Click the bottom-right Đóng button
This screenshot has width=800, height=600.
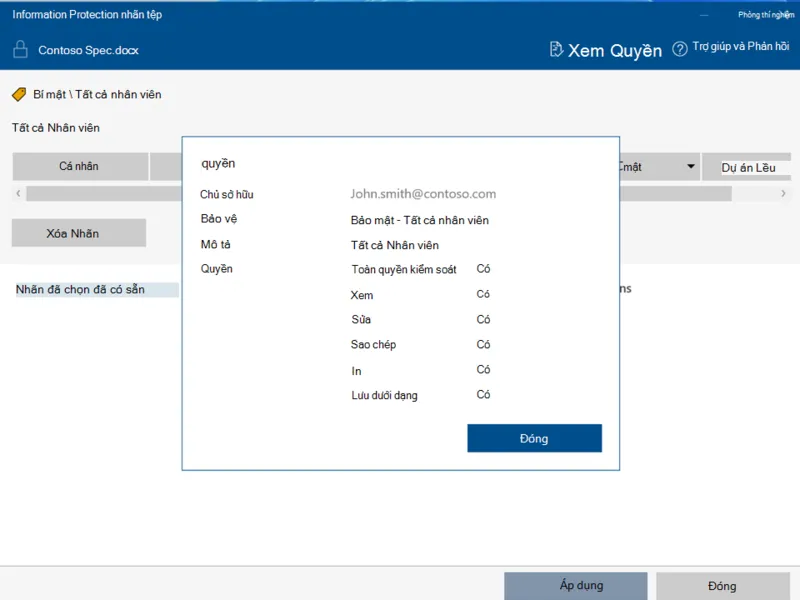(722, 586)
